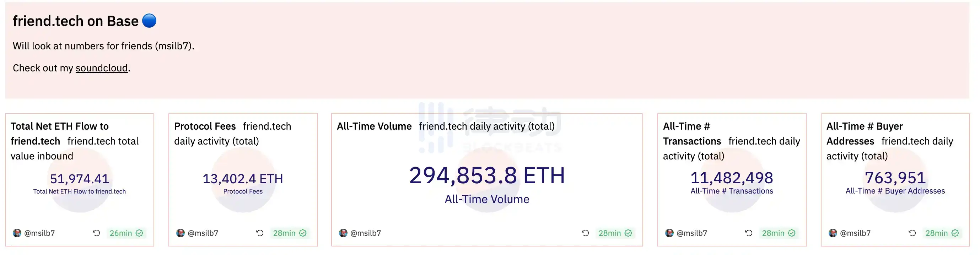Click 28min verified badge on Transactions card
The height and width of the screenshot is (255, 980).
[x=779, y=233]
